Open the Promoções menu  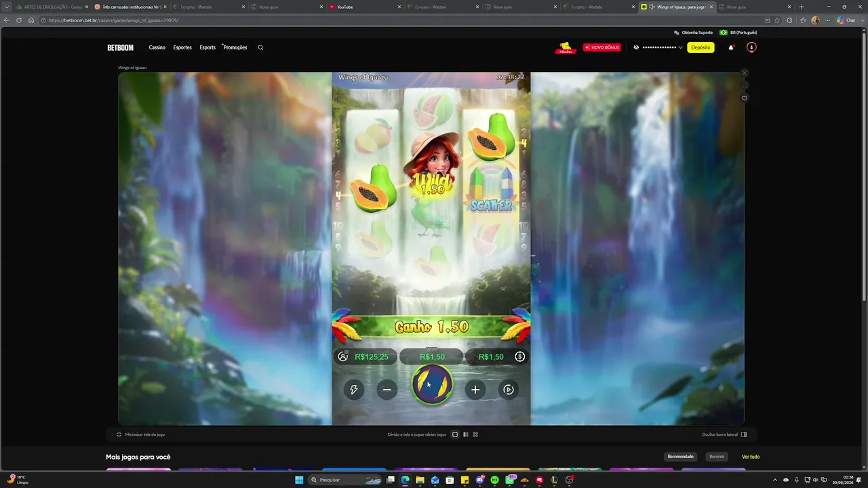tap(235, 47)
